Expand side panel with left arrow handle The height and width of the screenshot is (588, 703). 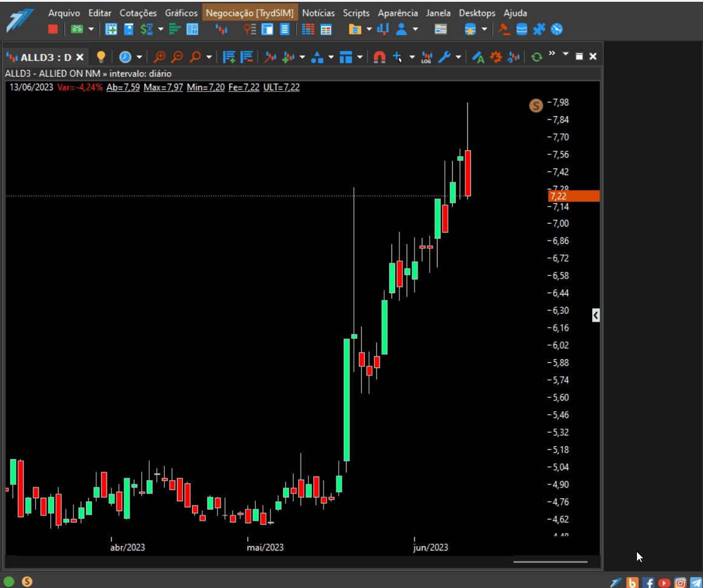click(x=595, y=315)
